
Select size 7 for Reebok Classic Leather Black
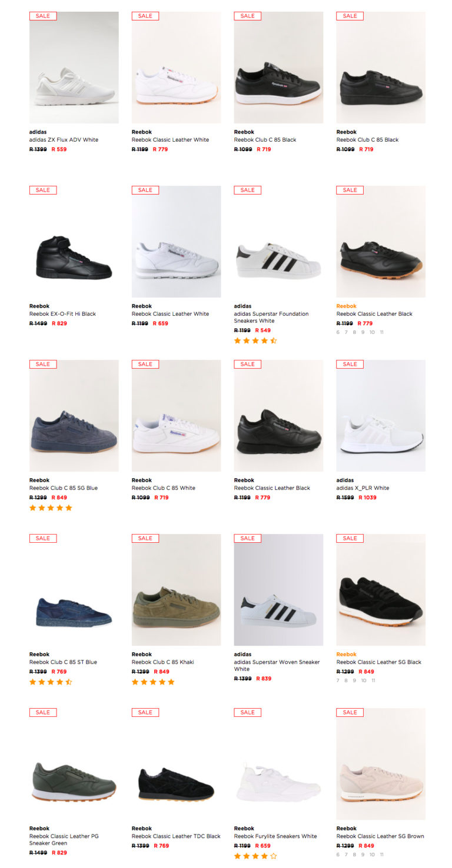coord(345,332)
